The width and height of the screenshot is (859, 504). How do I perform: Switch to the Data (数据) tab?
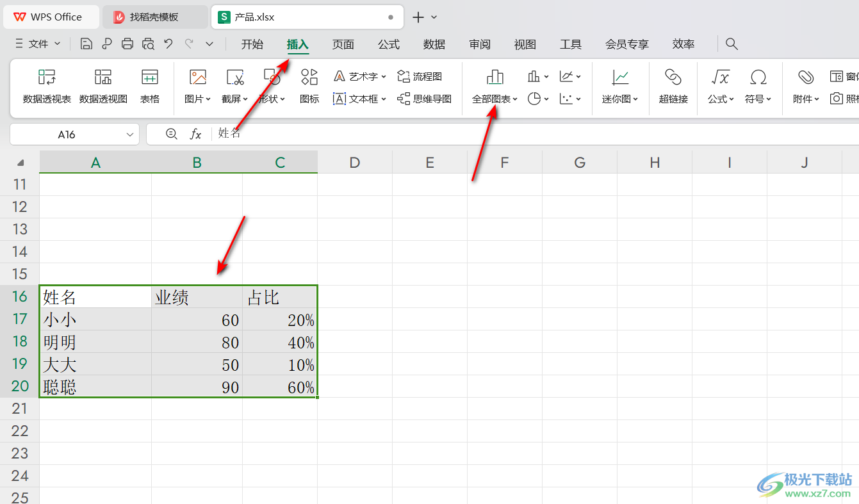click(x=434, y=44)
